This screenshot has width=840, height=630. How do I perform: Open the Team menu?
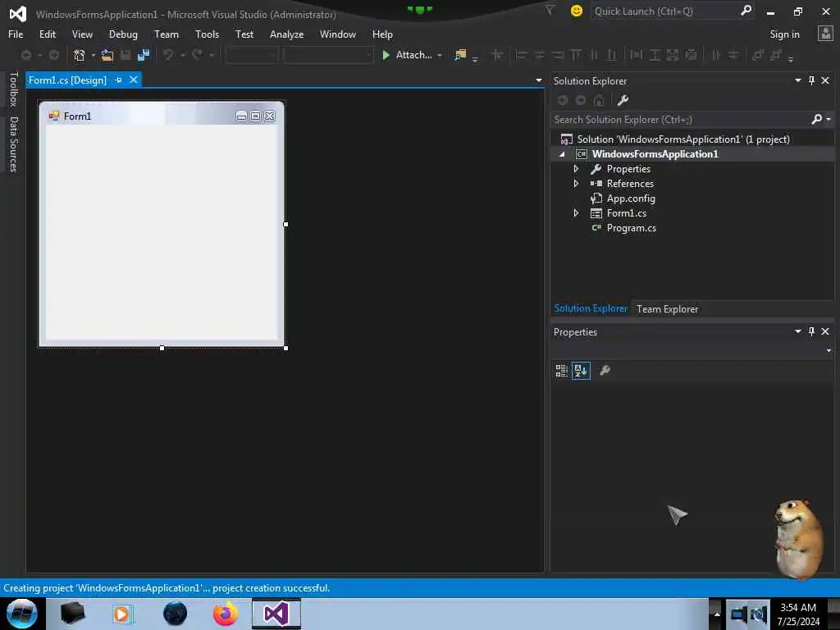167,34
